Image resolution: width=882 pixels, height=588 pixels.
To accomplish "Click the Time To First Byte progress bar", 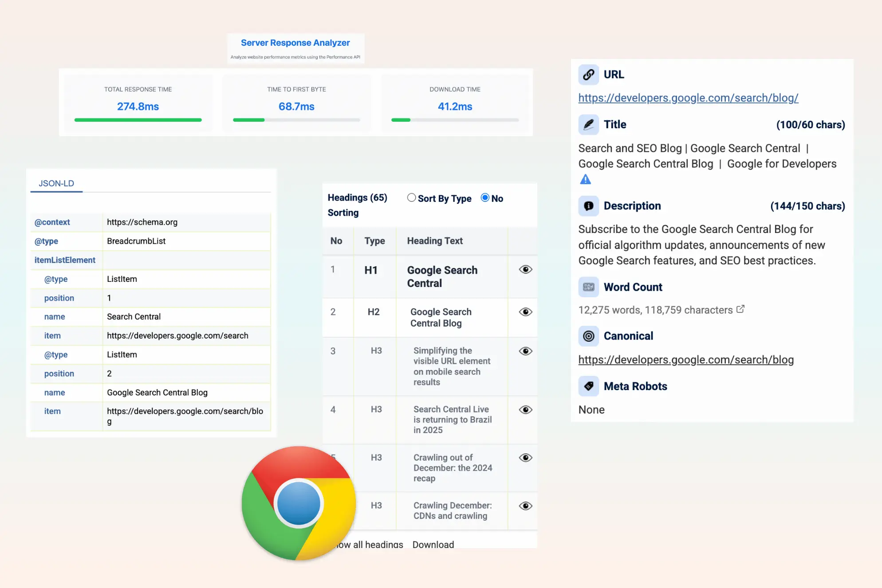I will 296,120.
